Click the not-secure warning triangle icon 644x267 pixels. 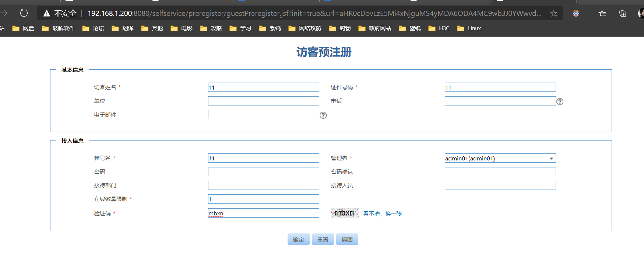[x=47, y=14]
